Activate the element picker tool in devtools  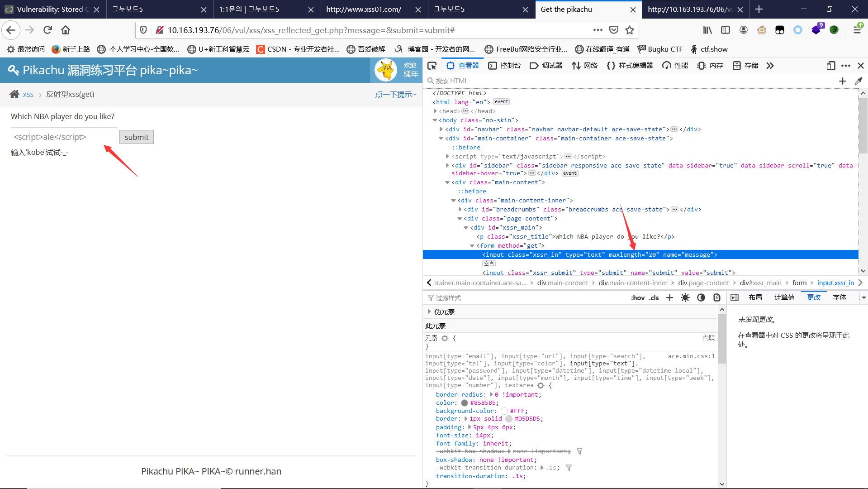pos(432,66)
